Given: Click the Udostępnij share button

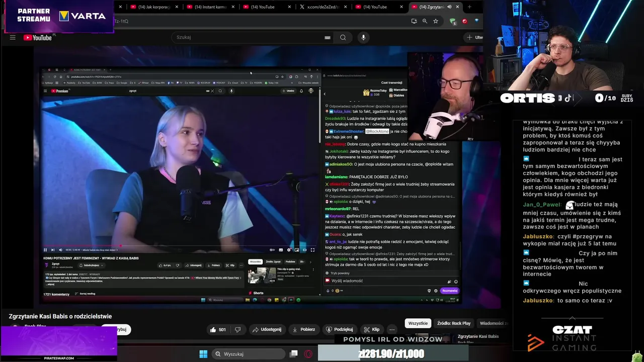Looking at the screenshot, I should [267, 329].
